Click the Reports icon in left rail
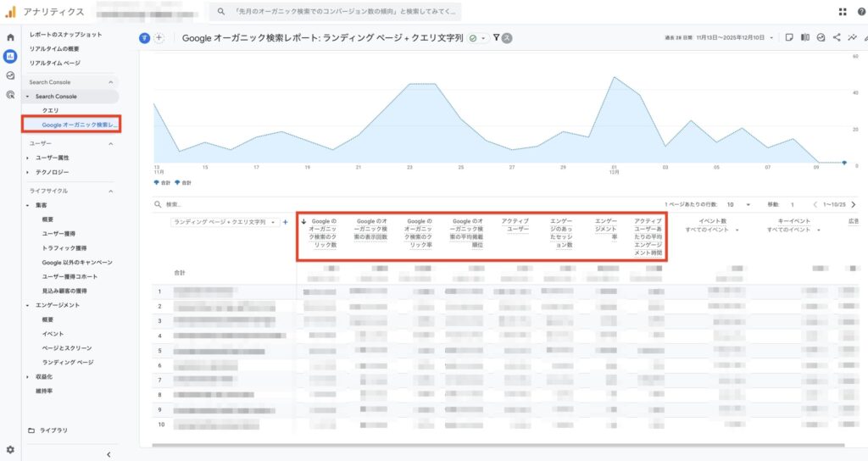This screenshot has height=461, width=868. pyautogui.click(x=10, y=57)
